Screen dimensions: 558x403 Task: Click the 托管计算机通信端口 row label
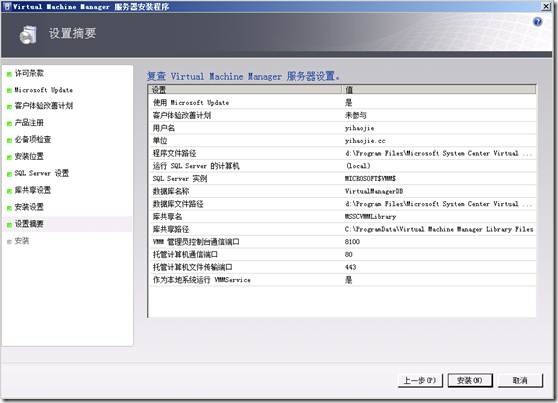point(185,255)
